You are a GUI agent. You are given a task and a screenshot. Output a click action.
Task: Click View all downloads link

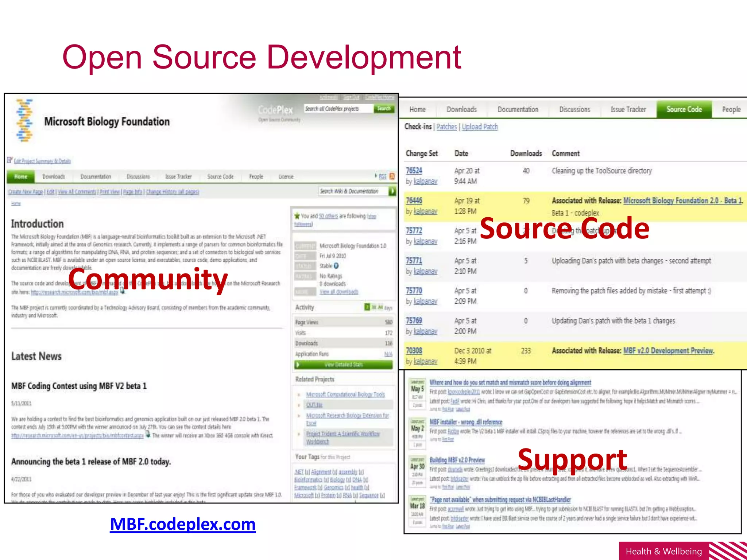339,292
